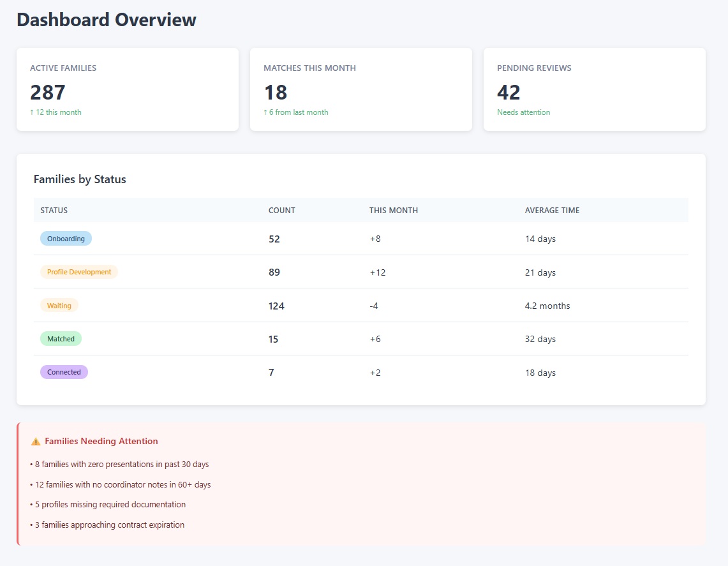This screenshot has width=728, height=566.
Task: Select the row showing 124 Waiting families
Action: click(x=361, y=305)
